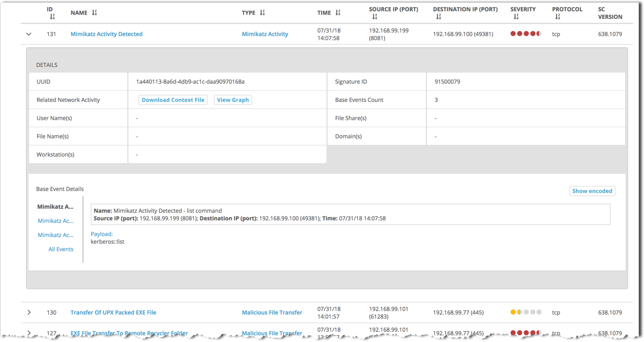Click destination IP 192.168.99.100 (49381) cell
The height and width of the screenshot is (342, 644).
[463, 34]
